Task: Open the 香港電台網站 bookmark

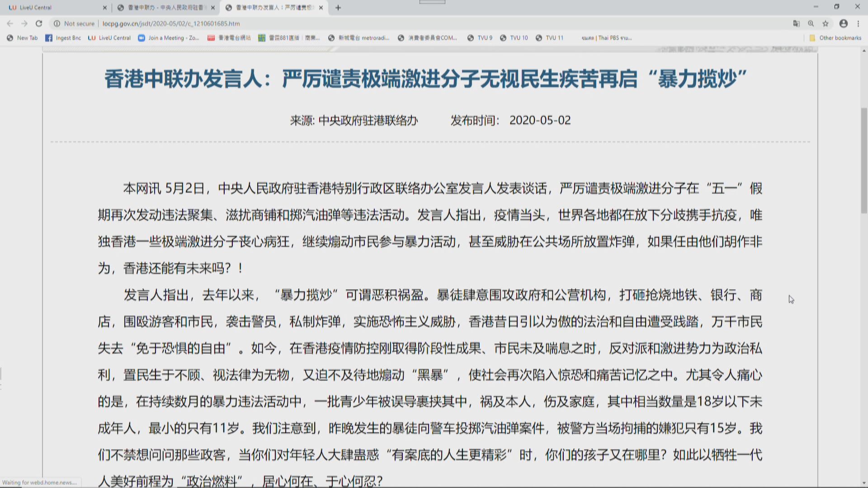Action: (233, 38)
